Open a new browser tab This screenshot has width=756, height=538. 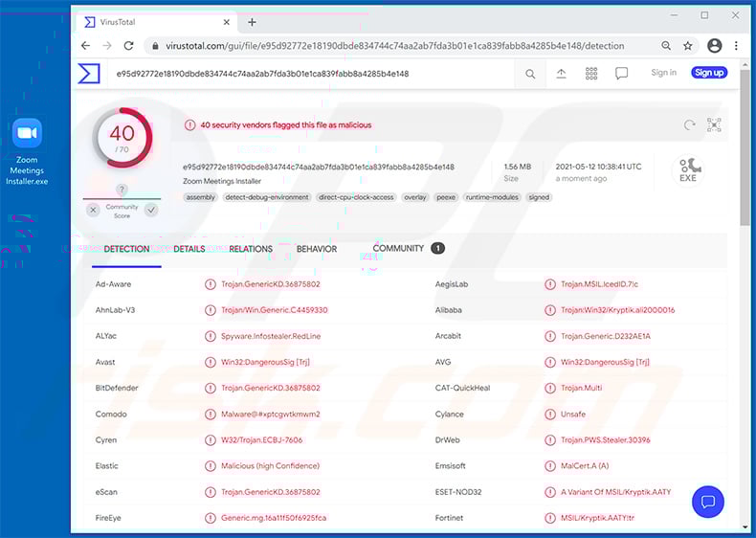tap(252, 22)
